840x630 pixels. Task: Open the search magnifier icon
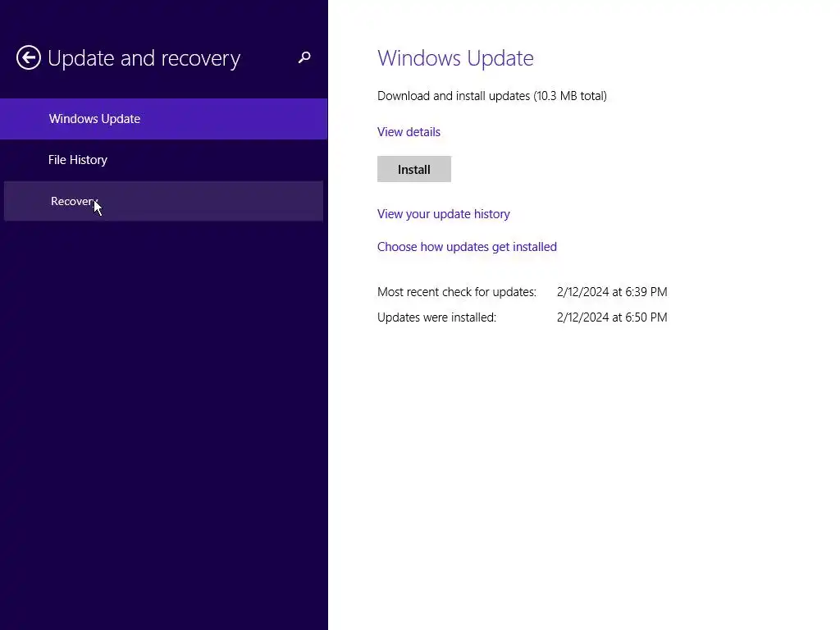pos(304,57)
